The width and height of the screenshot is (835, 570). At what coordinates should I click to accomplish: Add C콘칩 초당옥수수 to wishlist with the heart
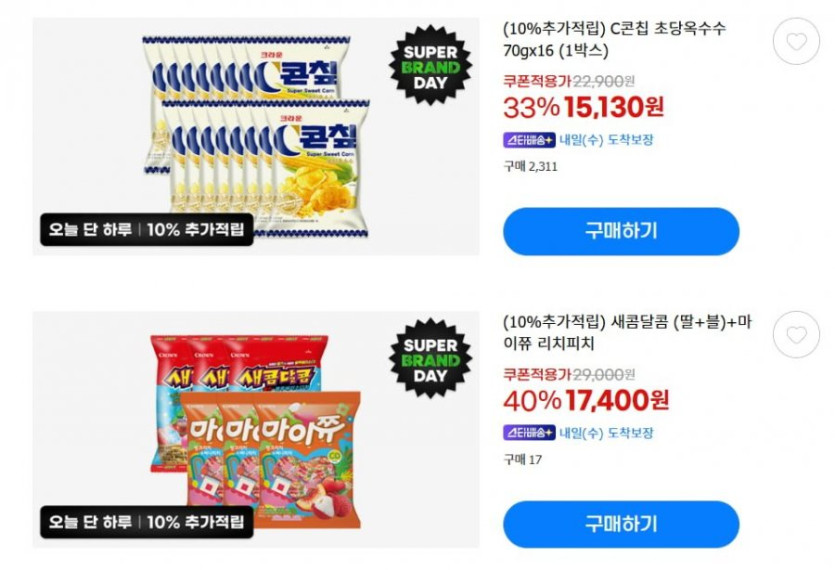click(x=796, y=41)
